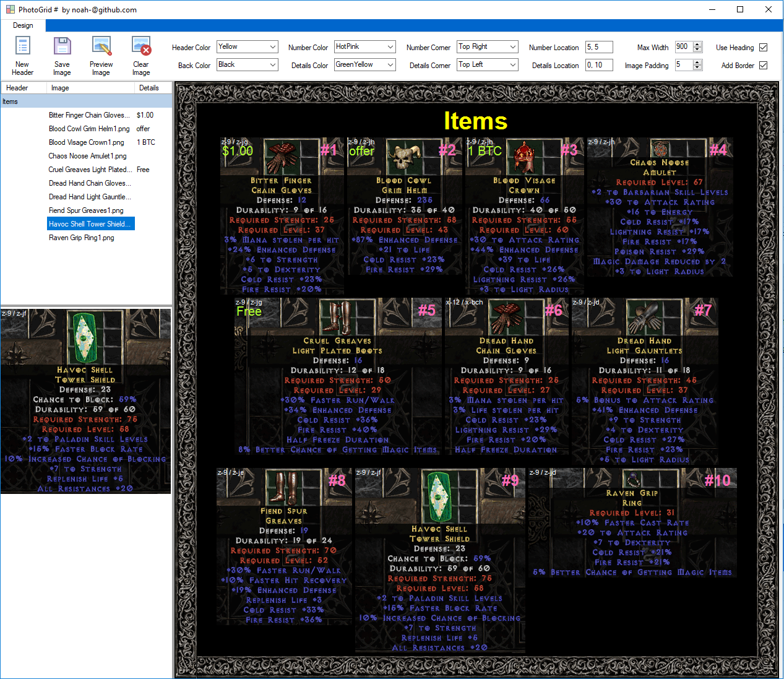This screenshot has width=784, height=679.
Task: Click the Image column heading in list
Action: [x=90, y=88]
